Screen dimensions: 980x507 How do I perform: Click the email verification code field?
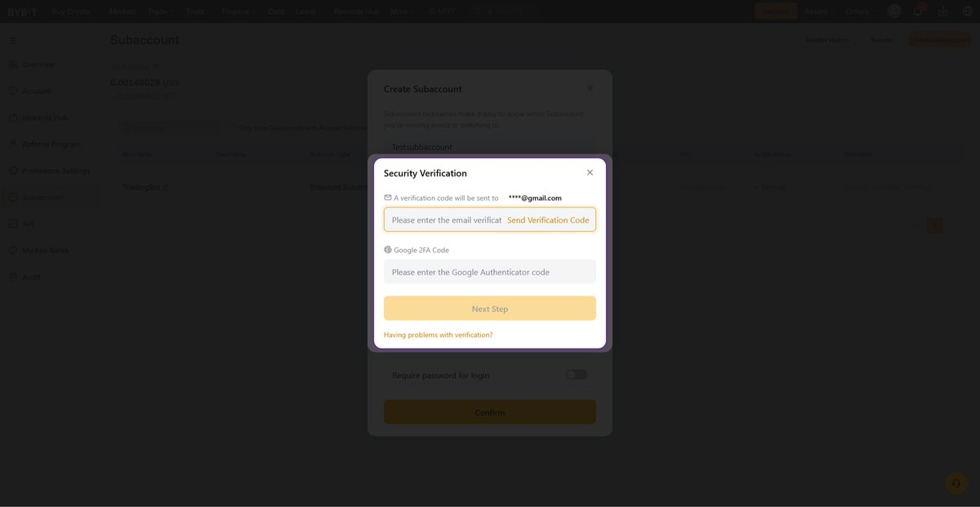click(445, 220)
